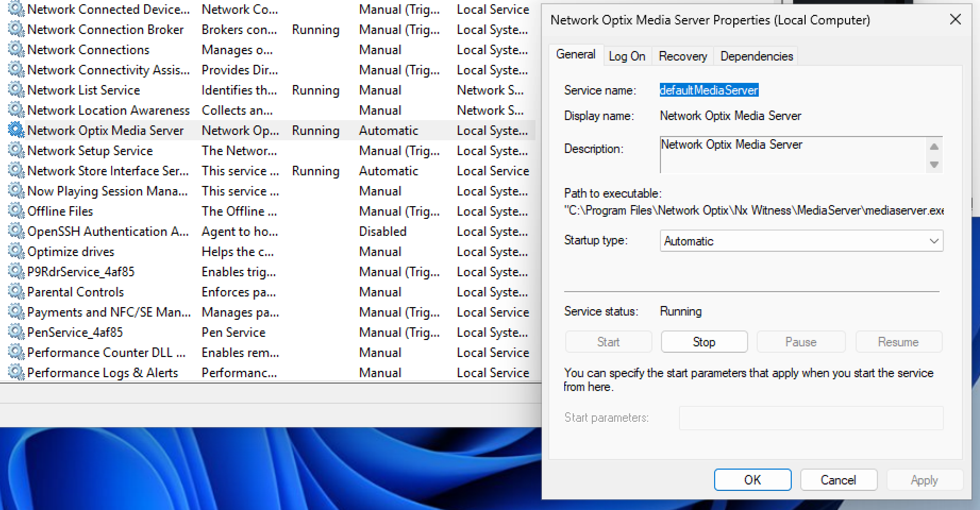The width and height of the screenshot is (980, 510).
Task: Click gear icon beside Performance Counter DLL
Action: (16, 352)
